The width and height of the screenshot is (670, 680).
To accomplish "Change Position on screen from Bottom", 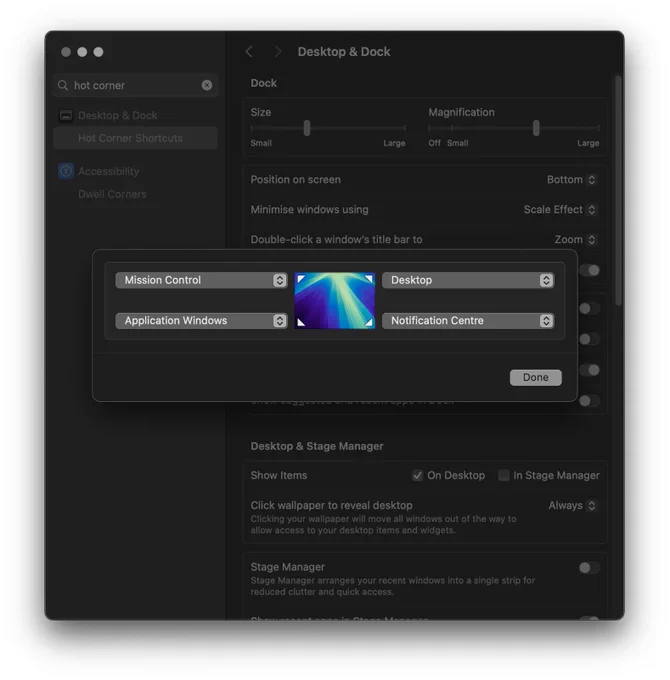I will tap(572, 180).
